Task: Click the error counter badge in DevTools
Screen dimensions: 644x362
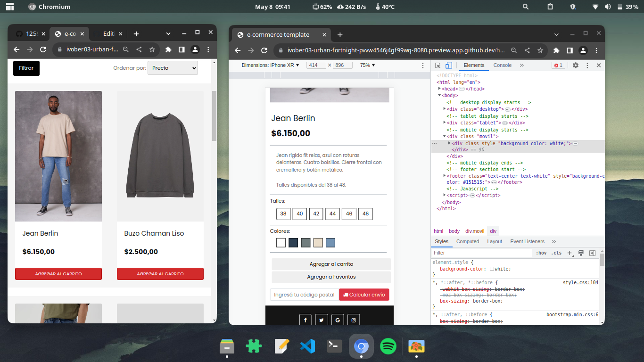Action: click(558, 65)
